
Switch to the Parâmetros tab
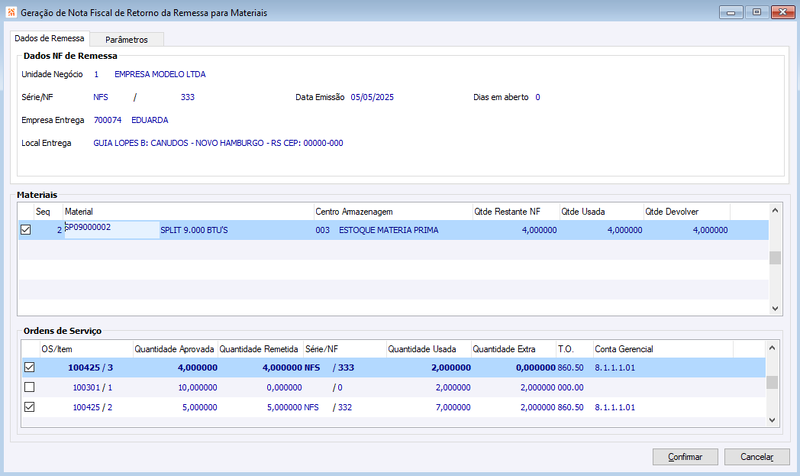point(127,39)
